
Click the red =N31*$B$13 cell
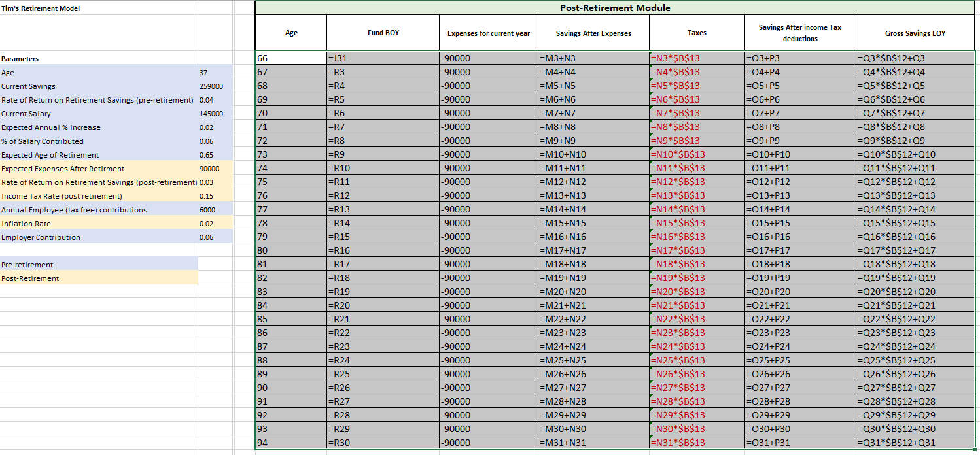point(697,443)
